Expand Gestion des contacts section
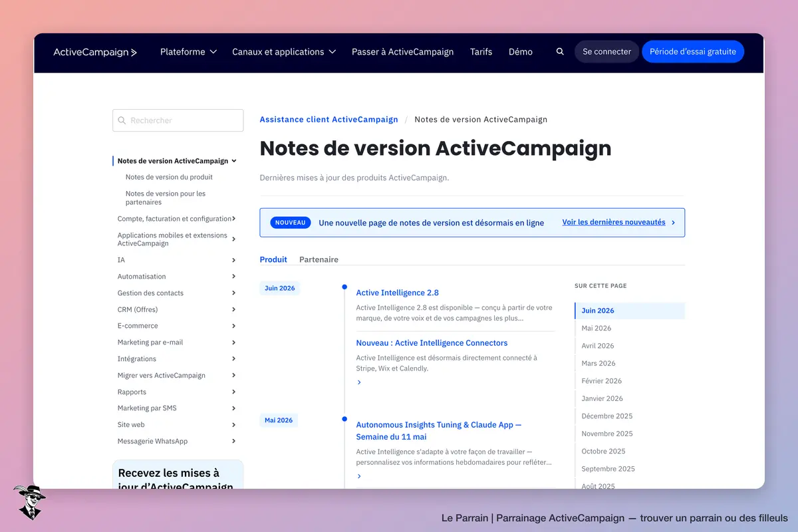This screenshot has width=798, height=532. 234,293
